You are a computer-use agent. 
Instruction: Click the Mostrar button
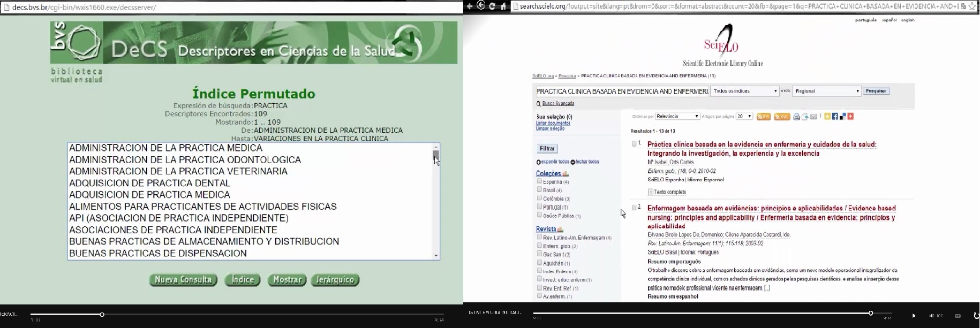287,280
